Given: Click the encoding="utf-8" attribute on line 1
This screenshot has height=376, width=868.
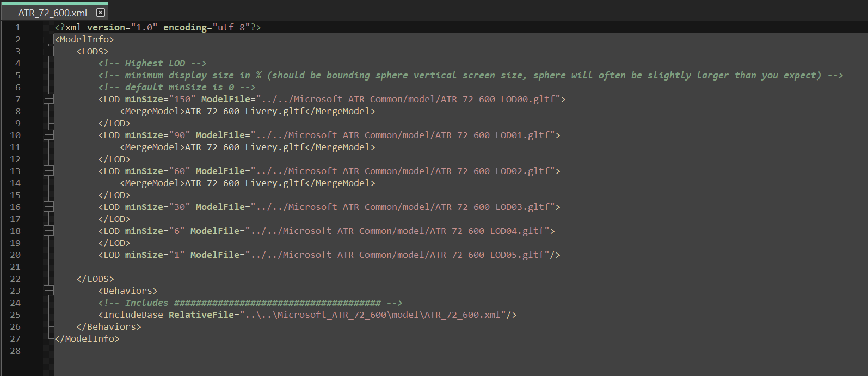Looking at the screenshot, I should click(x=207, y=27).
